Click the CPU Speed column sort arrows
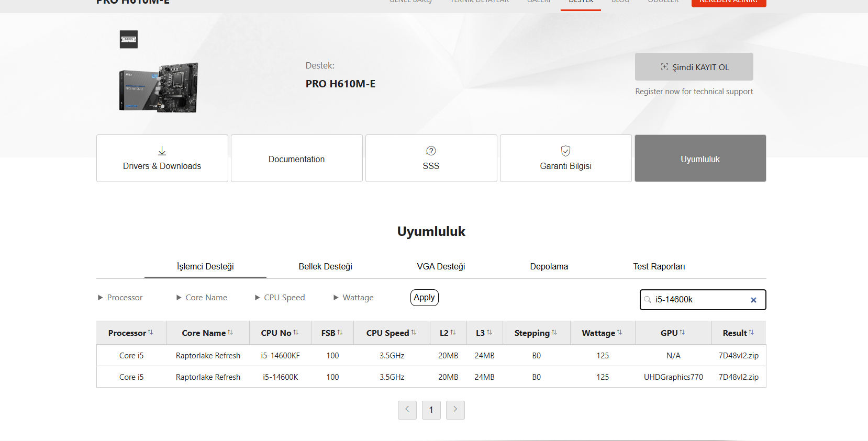 [x=414, y=333]
